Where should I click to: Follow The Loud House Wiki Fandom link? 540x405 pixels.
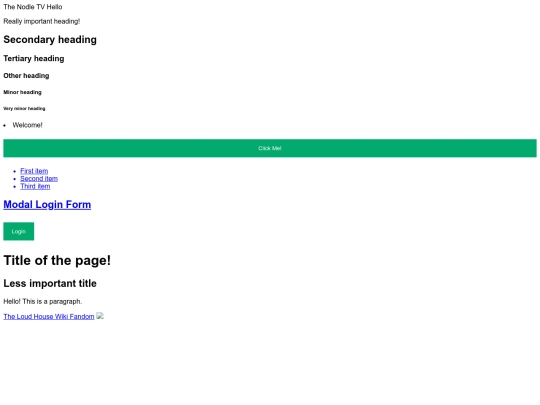(49, 316)
